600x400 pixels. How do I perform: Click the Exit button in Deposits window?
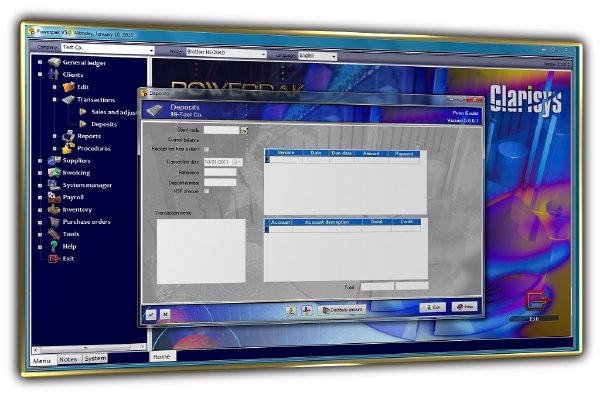pyautogui.click(x=433, y=307)
